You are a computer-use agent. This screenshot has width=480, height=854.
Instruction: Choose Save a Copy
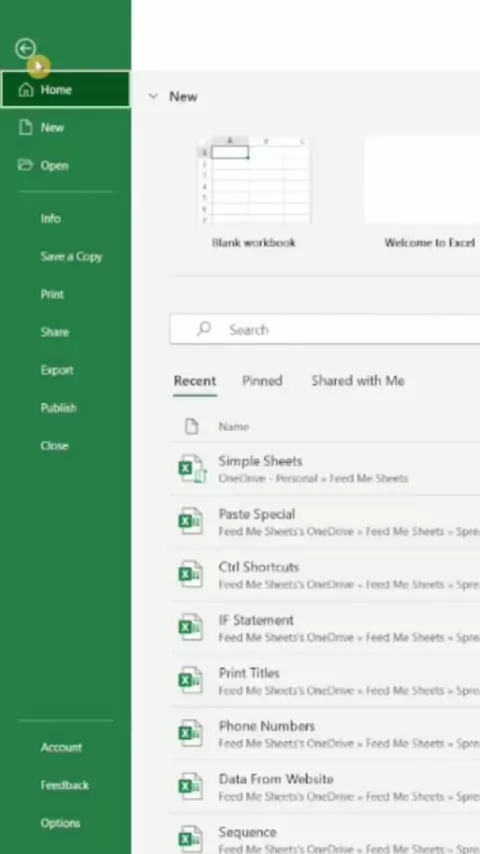71,257
